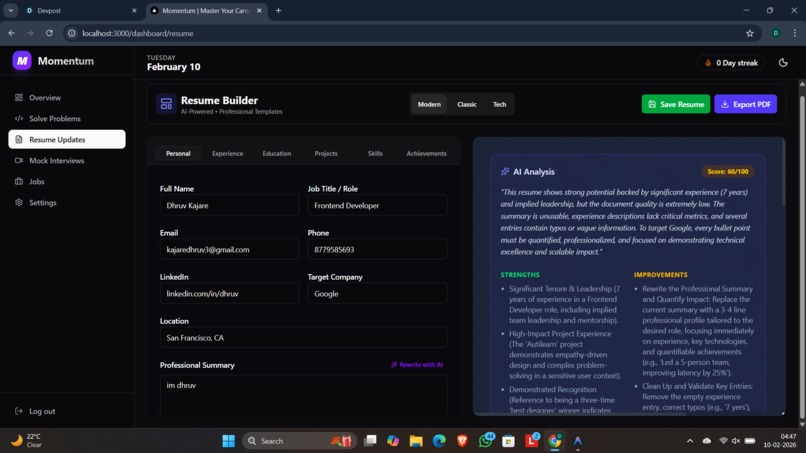Screen dimensions: 806x453
Task: Close the Momentum browser tab
Action: coord(259,10)
